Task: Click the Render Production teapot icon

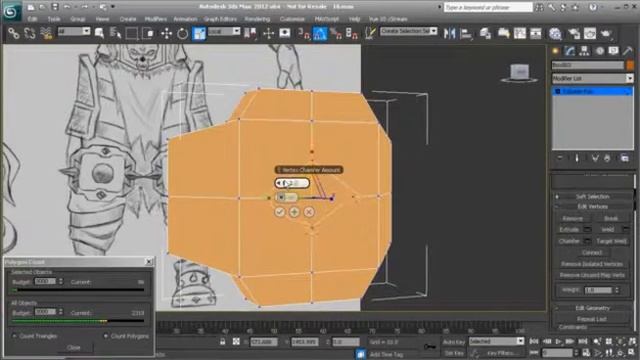Action: (606, 33)
